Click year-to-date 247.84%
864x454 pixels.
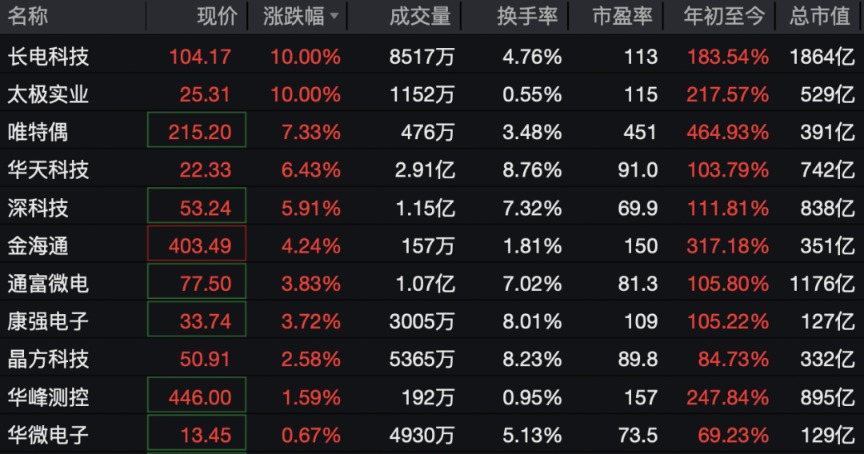(728, 397)
